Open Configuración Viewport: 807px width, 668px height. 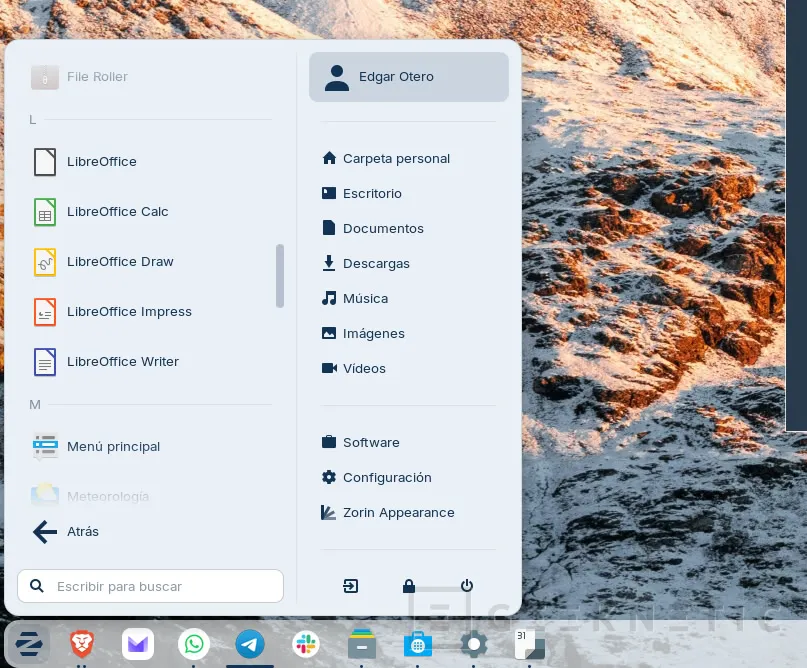click(387, 477)
